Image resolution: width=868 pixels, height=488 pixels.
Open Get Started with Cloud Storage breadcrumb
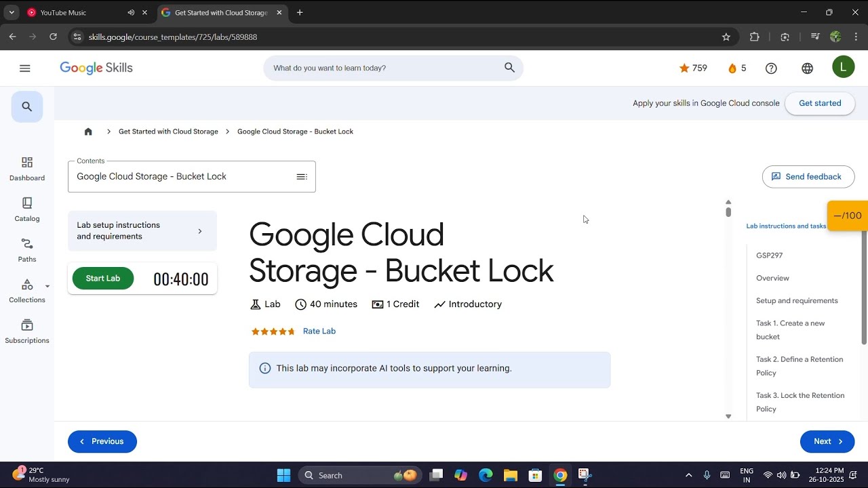click(168, 131)
